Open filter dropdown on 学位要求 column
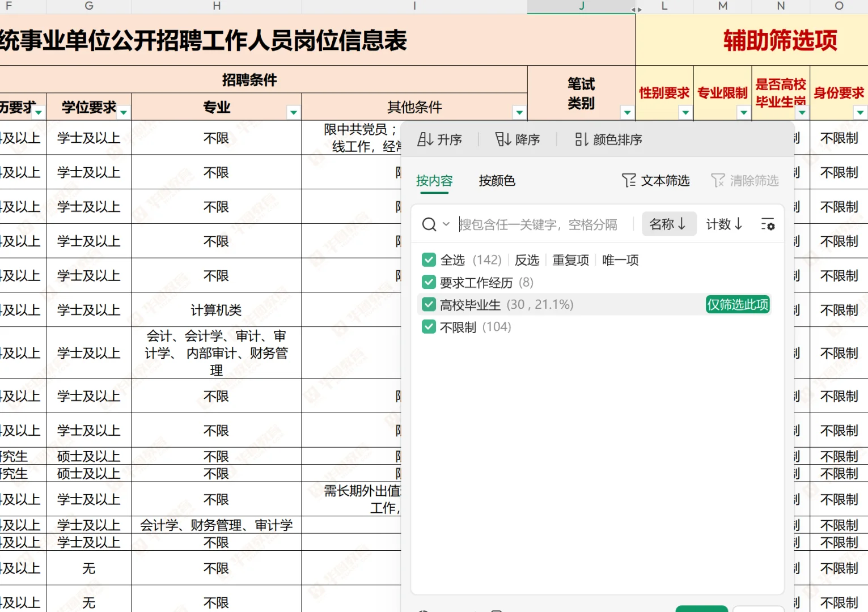This screenshot has height=612, width=868. [x=124, y=113]
